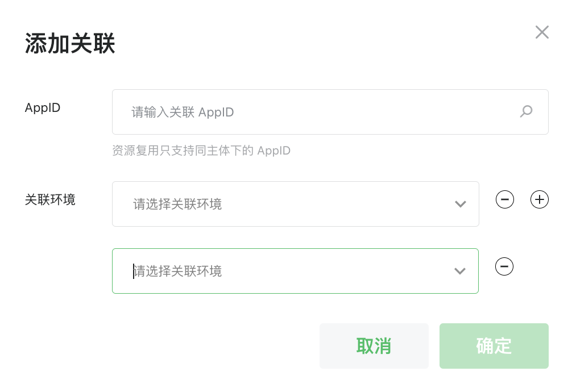This screenshot has width=572, height=392.
Task: Click the magnifier search icon in AppID field
Action: pyautogui.click(x=526, y=111)
